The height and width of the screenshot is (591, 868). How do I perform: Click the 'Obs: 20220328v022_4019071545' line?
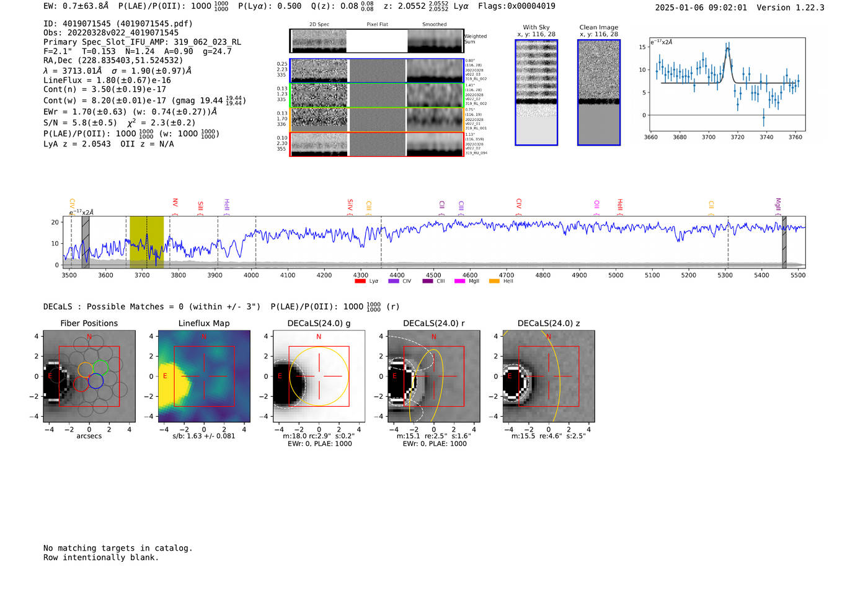point(111,33)
